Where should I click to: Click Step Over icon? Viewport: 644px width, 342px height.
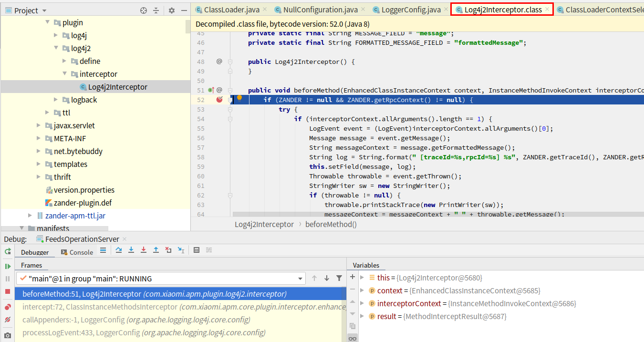pyautogui.click(x=119, y=250)
